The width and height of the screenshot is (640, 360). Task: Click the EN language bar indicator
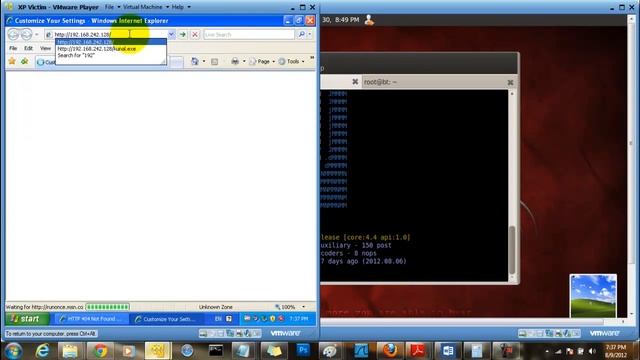point(218,319)
